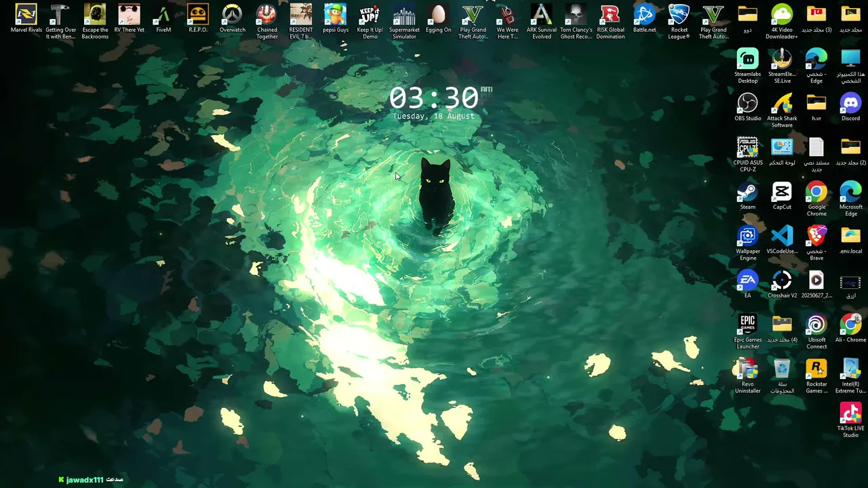Viewport: 868px width, 488px height.
Task: Open the سلة المحذوفات recycle bin
Action: pyautogui.click(x=782, y=375)
